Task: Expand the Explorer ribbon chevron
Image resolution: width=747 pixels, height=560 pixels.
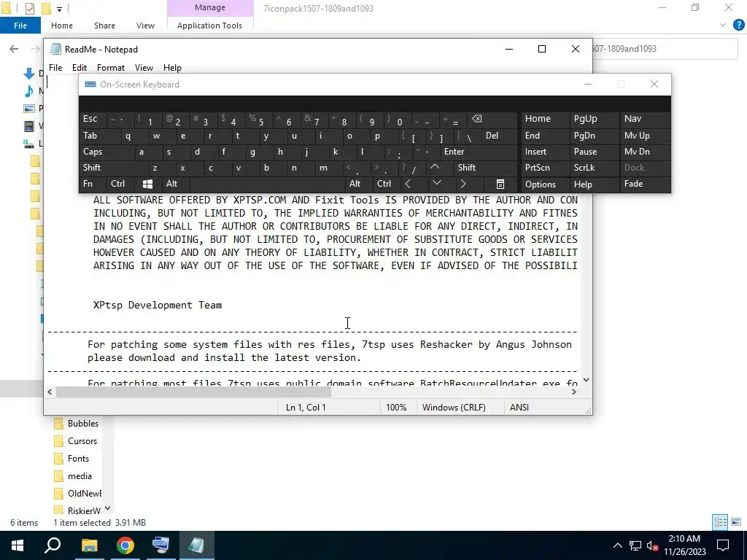Action: coord(723,26)
